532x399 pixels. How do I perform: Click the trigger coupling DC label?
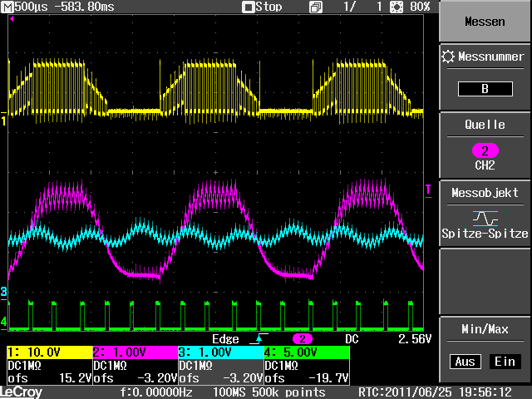(352, 339)
